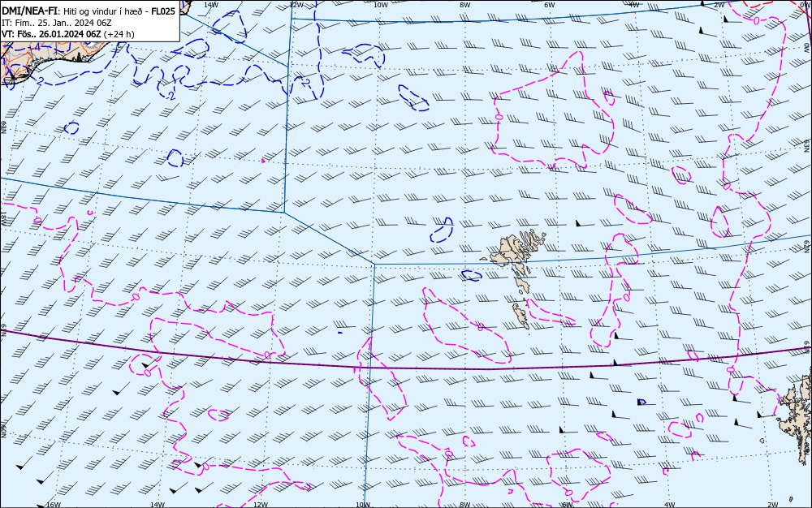The width and height of the screenshot is (812, 508).
Task: Click the 'IT: Fim.. 25. Jan.. 2024 06Z' line
Action: [x=57, y=23]
